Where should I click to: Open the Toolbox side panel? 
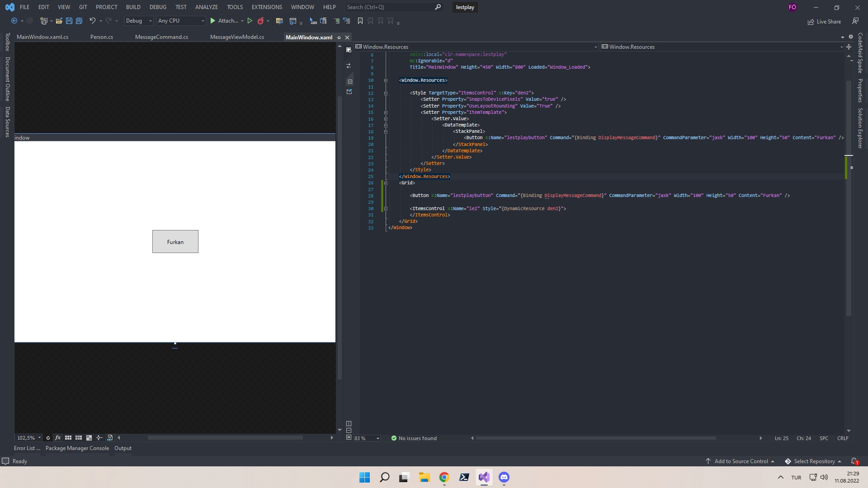(7, 42)
